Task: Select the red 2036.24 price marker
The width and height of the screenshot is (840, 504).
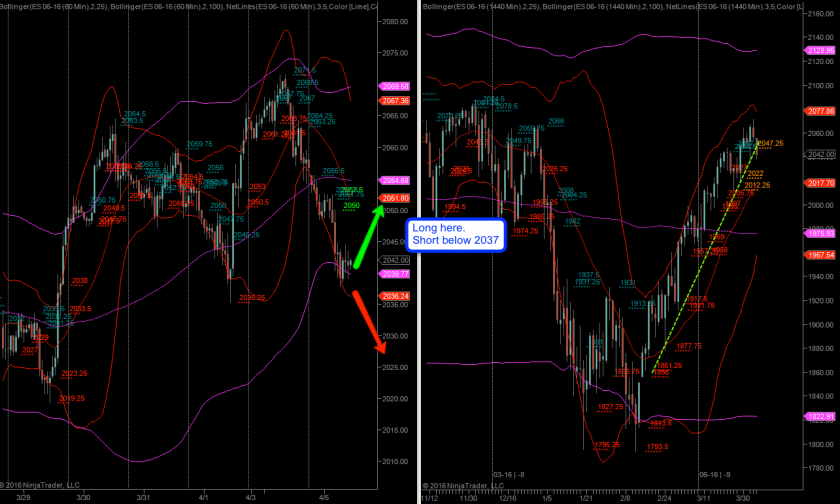Action: point(395,296)
